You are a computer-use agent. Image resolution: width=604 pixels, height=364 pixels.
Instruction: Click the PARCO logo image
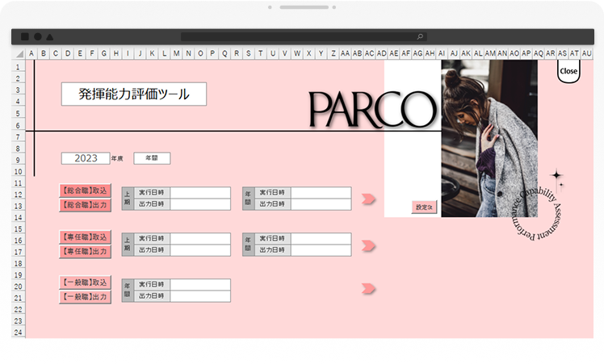(372, 110)
